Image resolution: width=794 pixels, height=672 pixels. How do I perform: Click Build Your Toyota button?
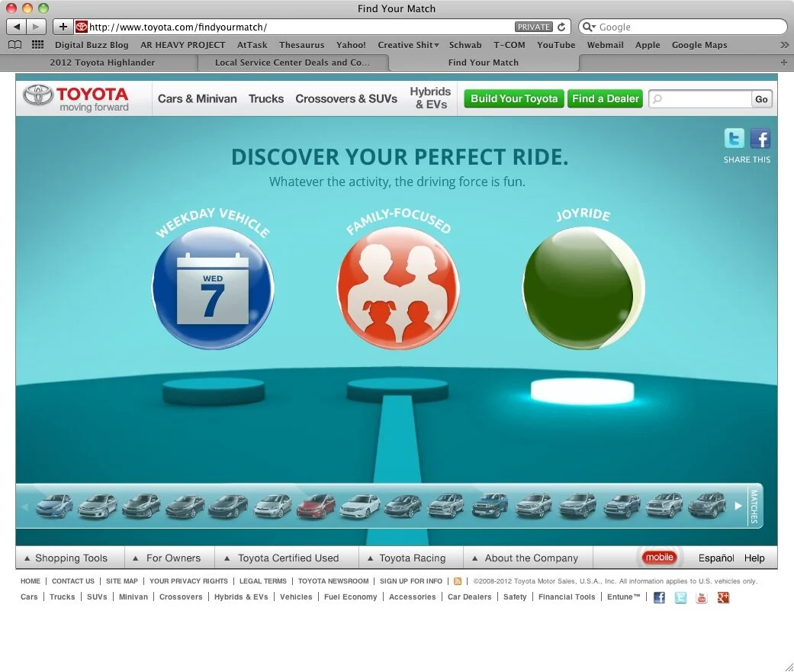pos(514,98)
